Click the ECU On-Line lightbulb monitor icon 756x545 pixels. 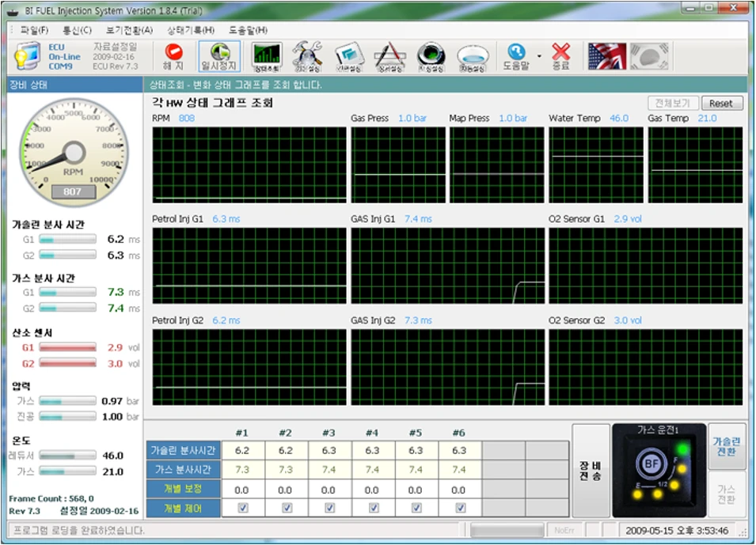pos(27,56)
